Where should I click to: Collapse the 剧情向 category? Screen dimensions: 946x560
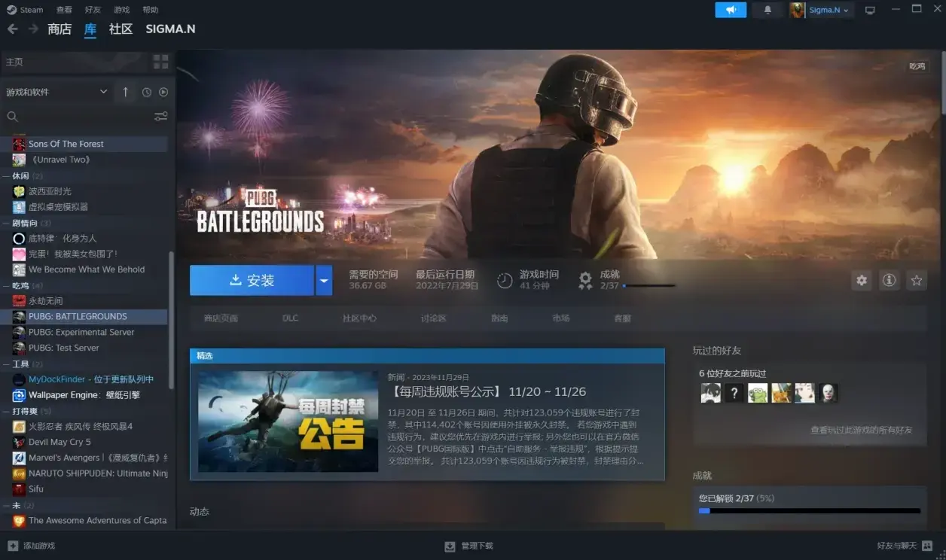pos(26,223)
